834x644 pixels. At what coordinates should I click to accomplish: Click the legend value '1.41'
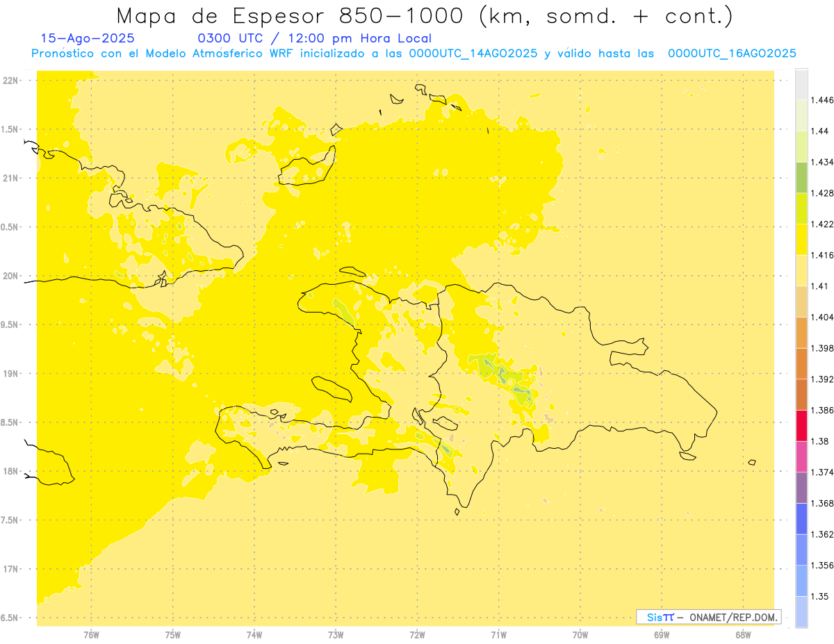click(x=819, y=286)
